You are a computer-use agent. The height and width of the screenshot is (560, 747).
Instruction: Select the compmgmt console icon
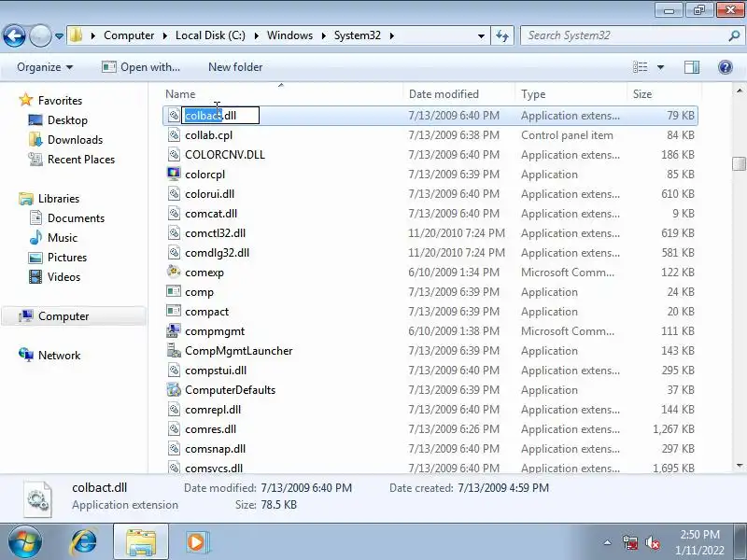point(174,330)
